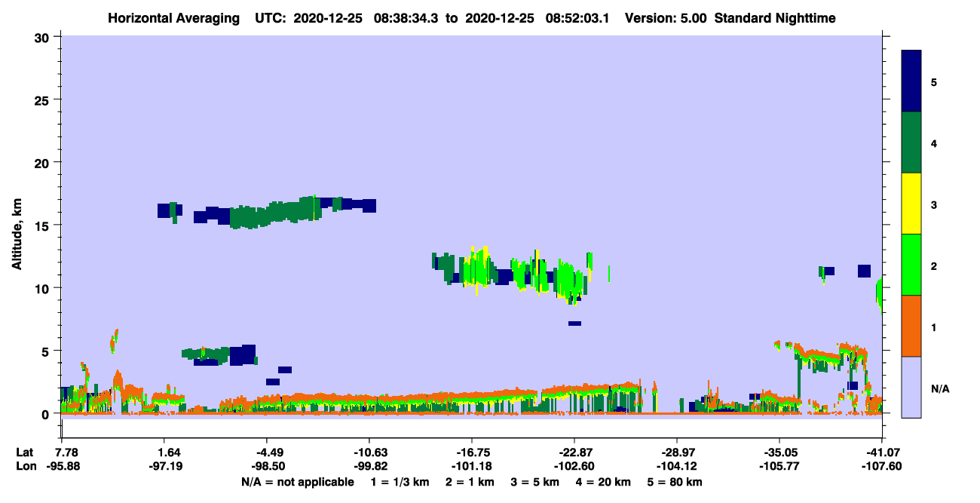Click legend text '2 = 1 km'
The height and width of the screenshot is (503, 980).
point(470,482)
